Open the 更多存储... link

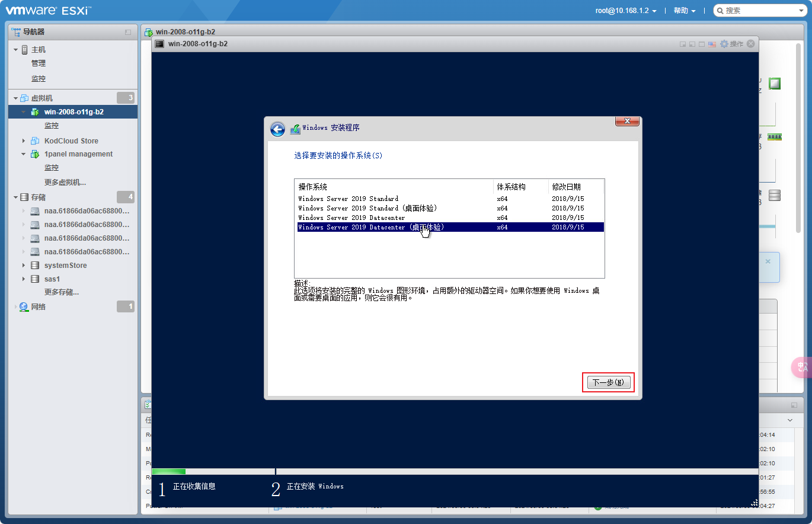coord(62,292)
